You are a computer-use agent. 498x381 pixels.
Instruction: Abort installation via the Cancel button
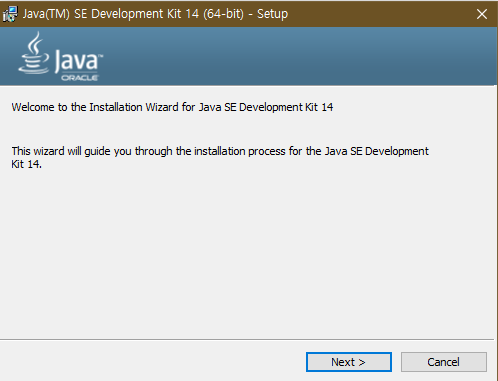click(444, 362)
